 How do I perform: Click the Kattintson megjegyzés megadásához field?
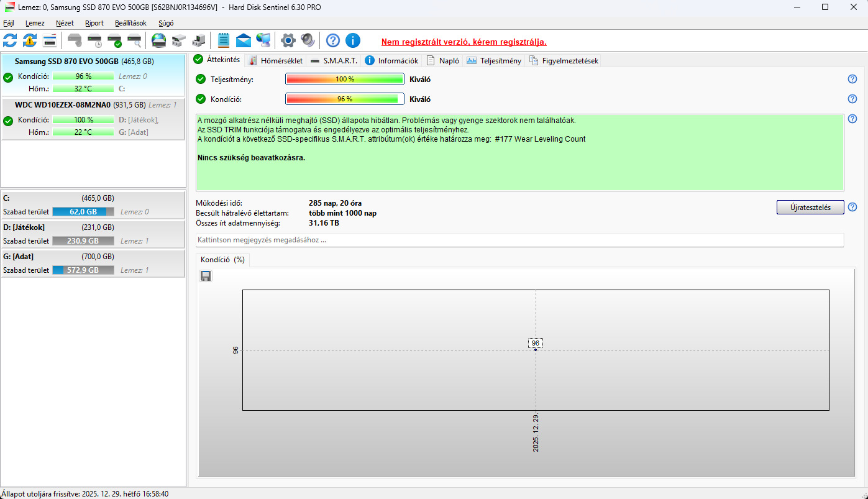pyautogui.click(x=519, y=240)
